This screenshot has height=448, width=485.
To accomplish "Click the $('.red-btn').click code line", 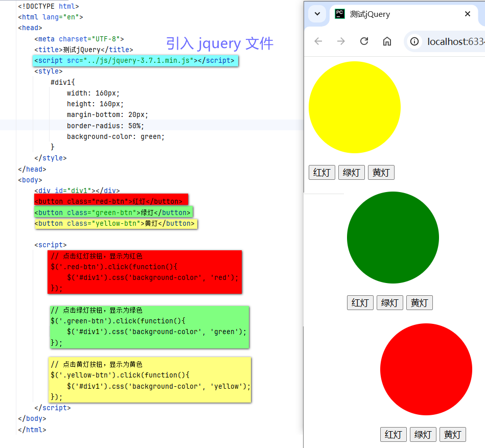I will click(x=114, y=267).
